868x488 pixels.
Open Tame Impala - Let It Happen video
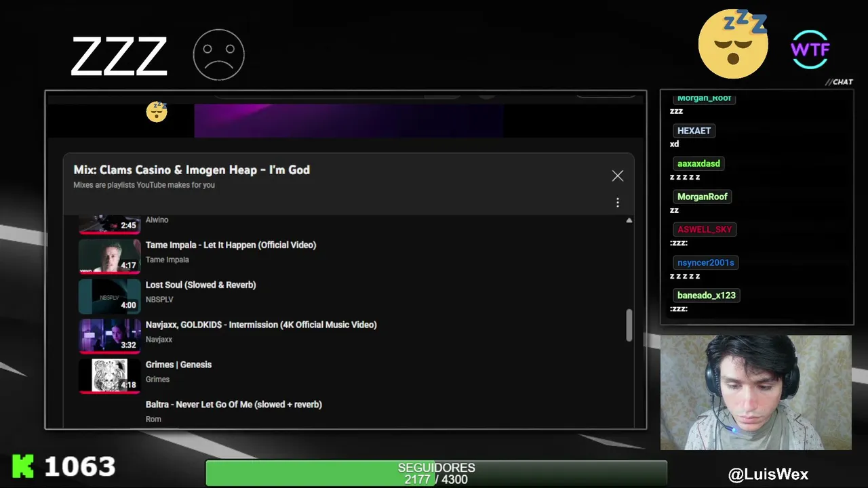click(231, 245)
